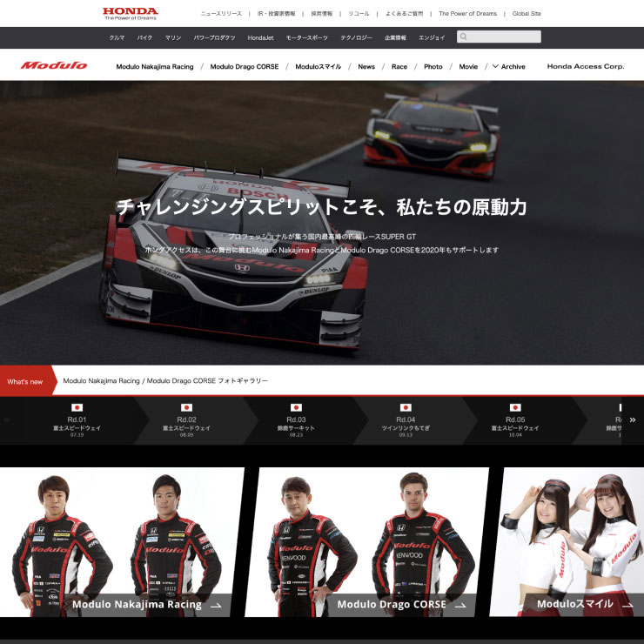Select Rd.04 ツインリンクもてぎ round

point(406,420)
